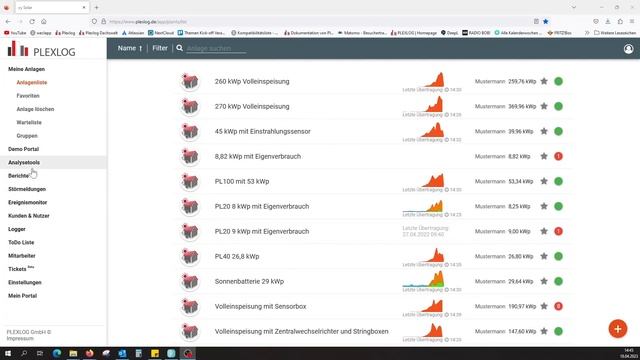Screen dimensions: 640x360
Task: Open File Explorer from the taskbar
Action: click(73, 353)
